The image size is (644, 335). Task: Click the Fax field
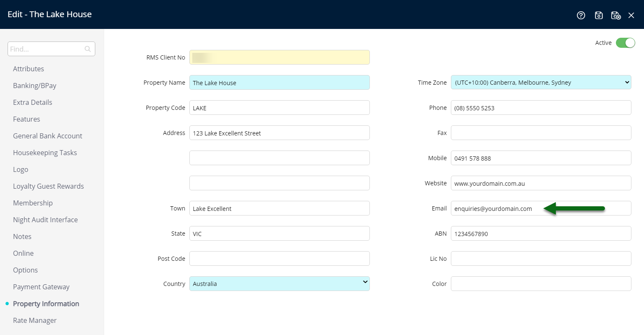pos(541,133)
